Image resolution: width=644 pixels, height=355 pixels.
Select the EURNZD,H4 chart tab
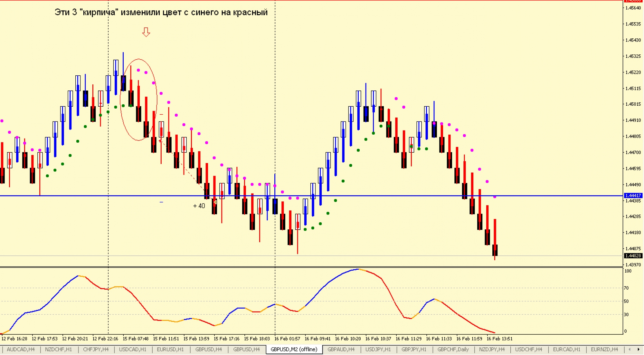pyautogui.click(x=604, y=349)
